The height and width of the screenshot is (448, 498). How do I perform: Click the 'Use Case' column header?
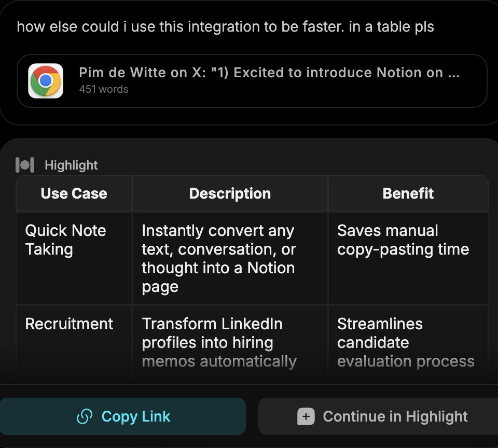coord(74,193)
